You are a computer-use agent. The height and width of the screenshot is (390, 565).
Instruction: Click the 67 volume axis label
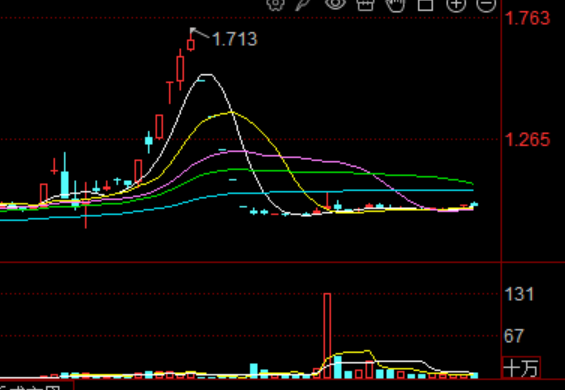(x=514, y=336)
